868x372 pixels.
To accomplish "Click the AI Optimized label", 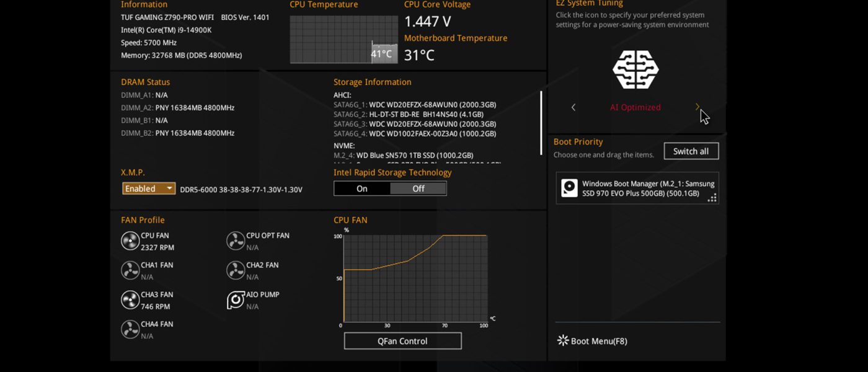I will 635,107.
